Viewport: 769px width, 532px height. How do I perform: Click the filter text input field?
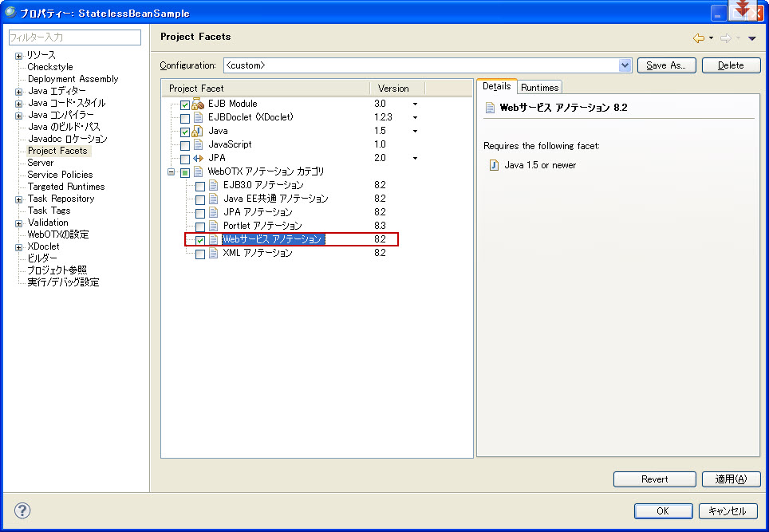(74, 37)
